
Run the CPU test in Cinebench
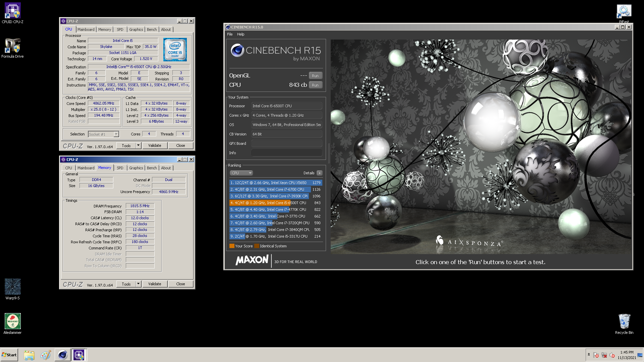coord(315,85)
